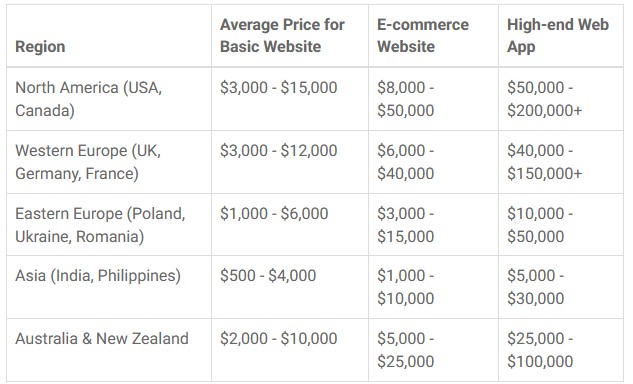Select the Asia (India, Philippines) cell
The image size is (633, 384).
pos(109,287)
